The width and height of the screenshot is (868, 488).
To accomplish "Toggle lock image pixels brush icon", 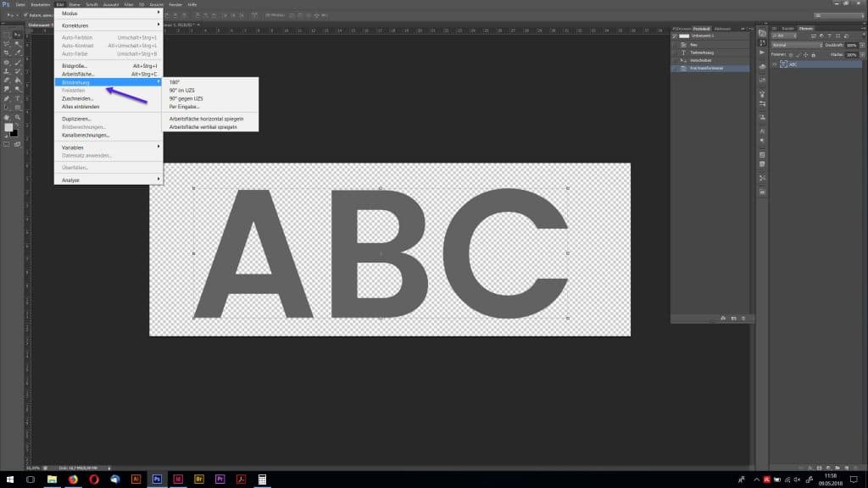I will [x=798, y=55].
